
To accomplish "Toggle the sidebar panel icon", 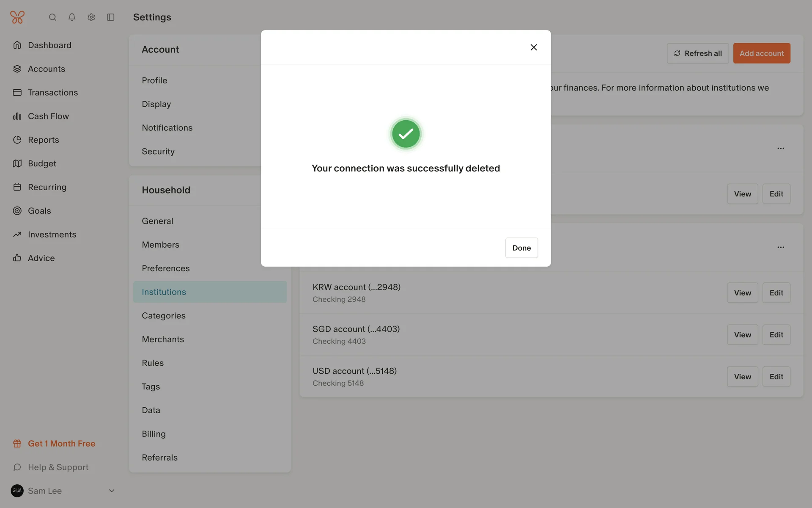I will point(111,17).
